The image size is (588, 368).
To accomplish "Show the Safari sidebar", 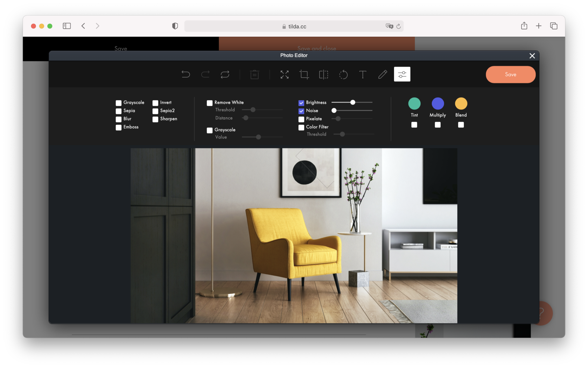I will 67,26.
